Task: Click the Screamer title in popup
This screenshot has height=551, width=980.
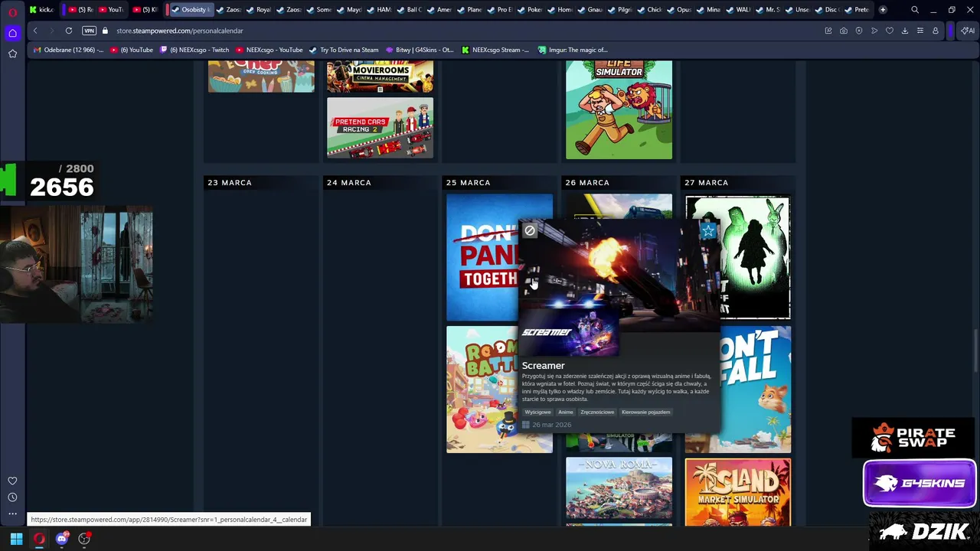Action: 543,366
